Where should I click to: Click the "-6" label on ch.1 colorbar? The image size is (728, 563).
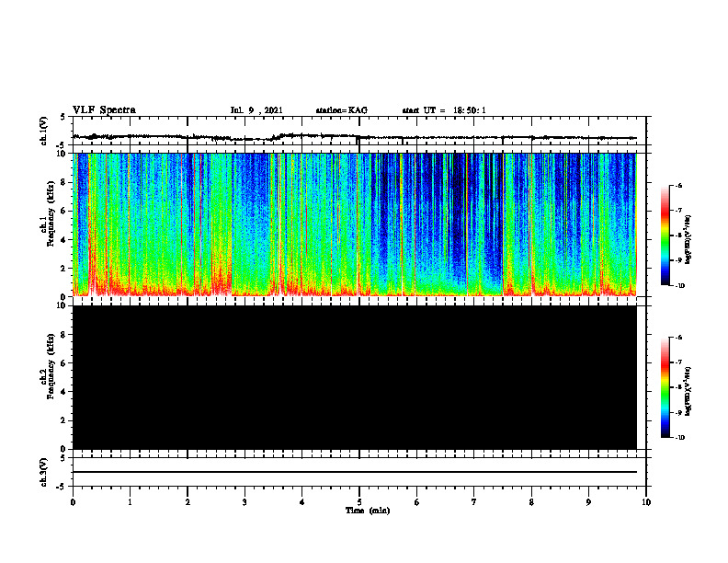(x=678, y=185)
